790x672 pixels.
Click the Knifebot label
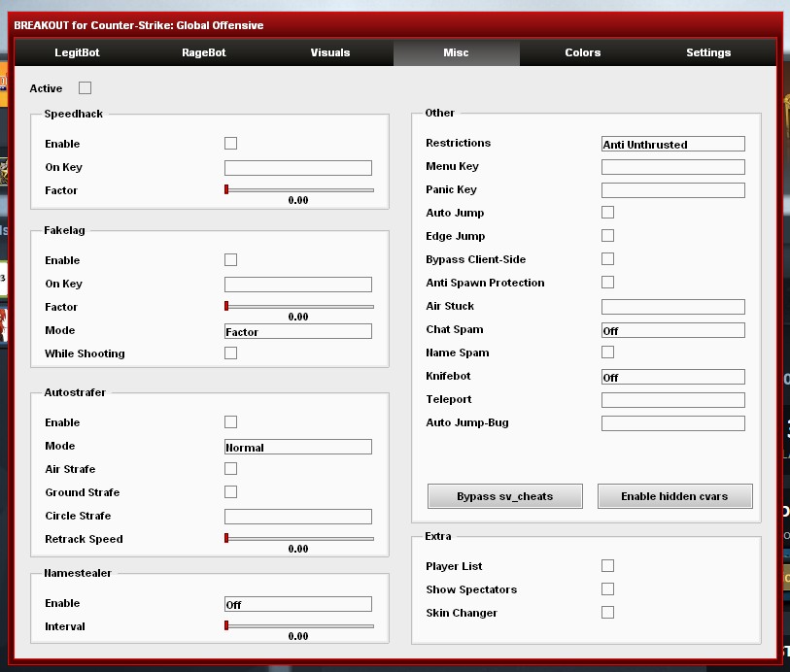[x=448, y=376]
